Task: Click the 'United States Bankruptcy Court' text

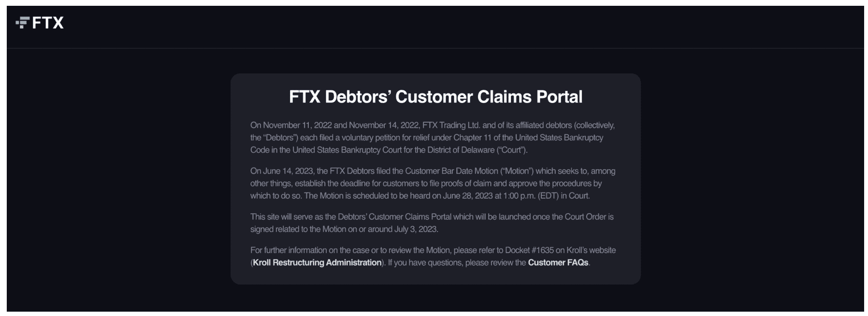Action: (x=347, y=150)
